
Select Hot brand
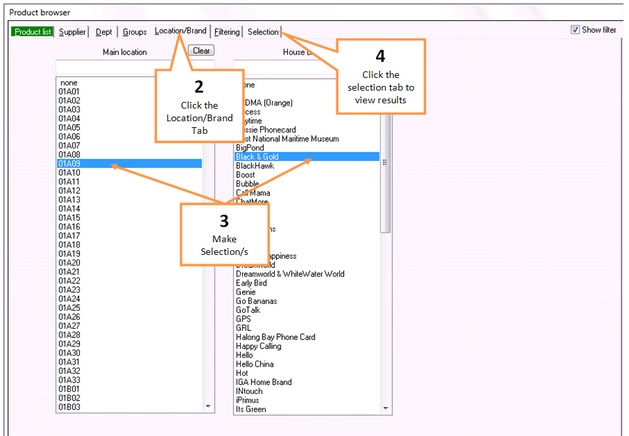tap(307, 373)
